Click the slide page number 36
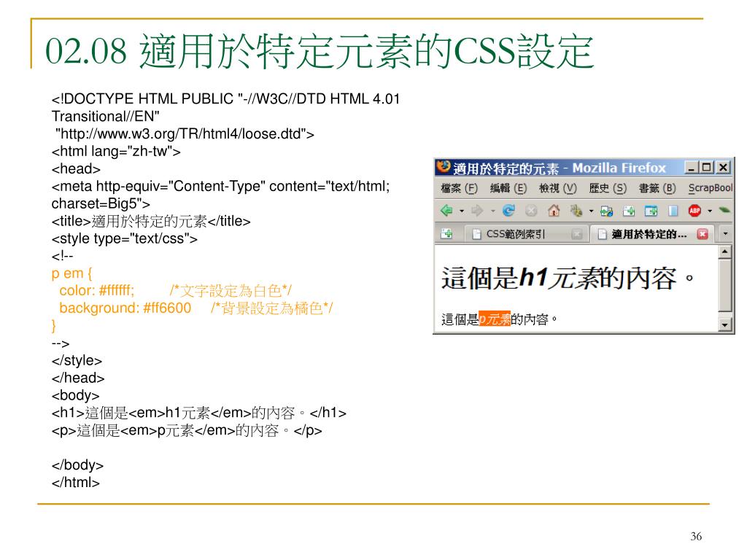This screenshot has width=747, height=560. click(x=695, y=536)
